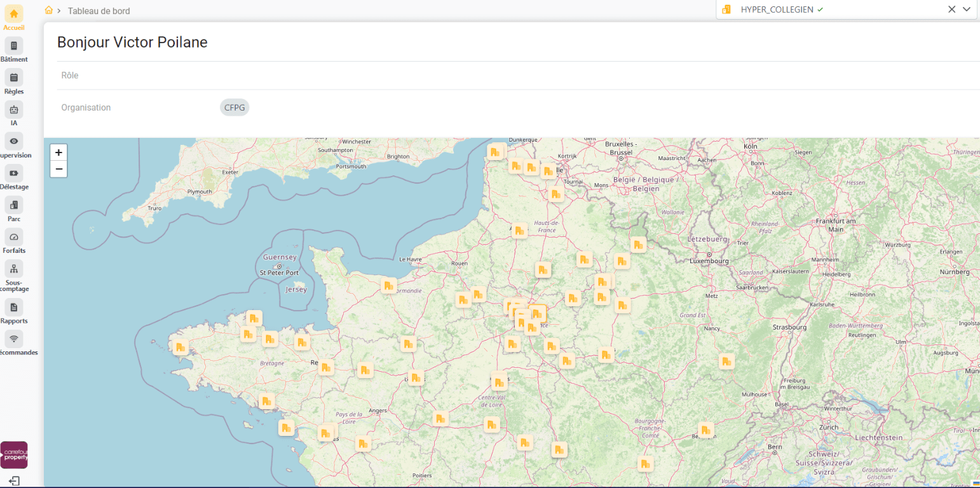980x488 pixels.
Task: Go to the Règles calendar icon
Action: coord(14,78)
